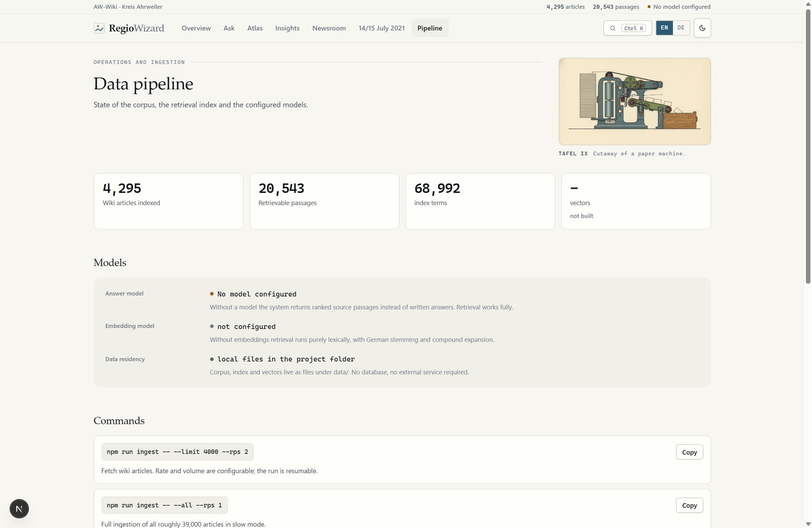The height and width of the screenshot is (528, 812).
Task: Click the search magnifier icon
Action: (x=613, y=28)
